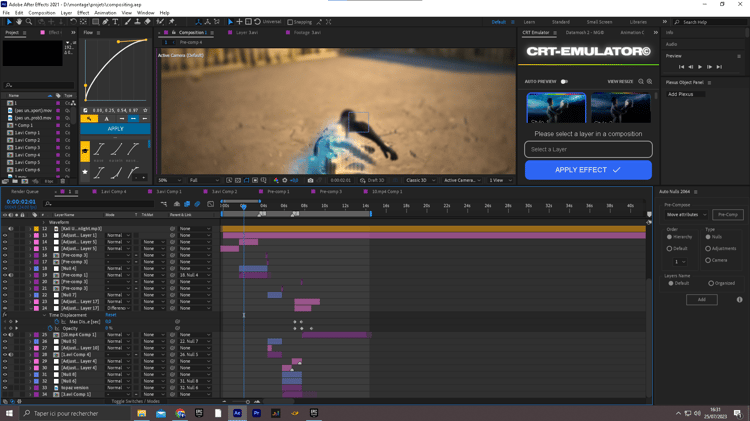The width and height of the screenshot is (750, 421).
Task: Select the Rotation tool
Action: click(x=73, y=22)
